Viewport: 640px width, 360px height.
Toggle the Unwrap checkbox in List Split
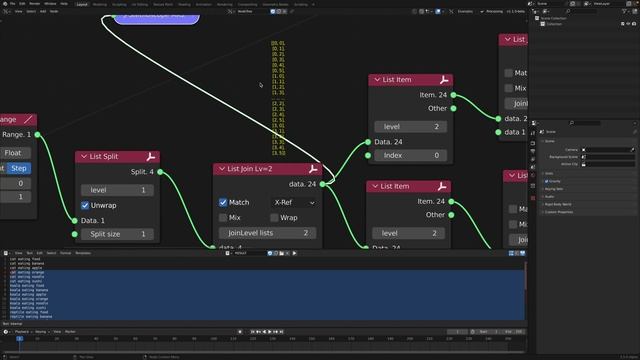[x=85, y=205]
